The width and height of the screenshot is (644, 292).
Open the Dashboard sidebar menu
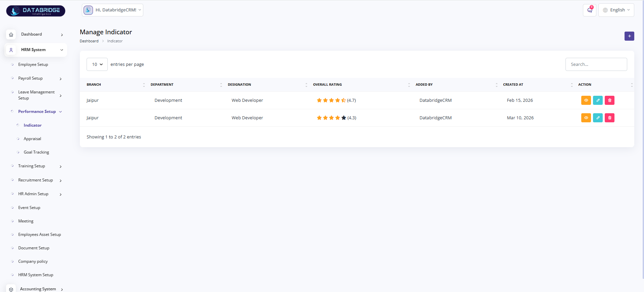pos(36,34)
